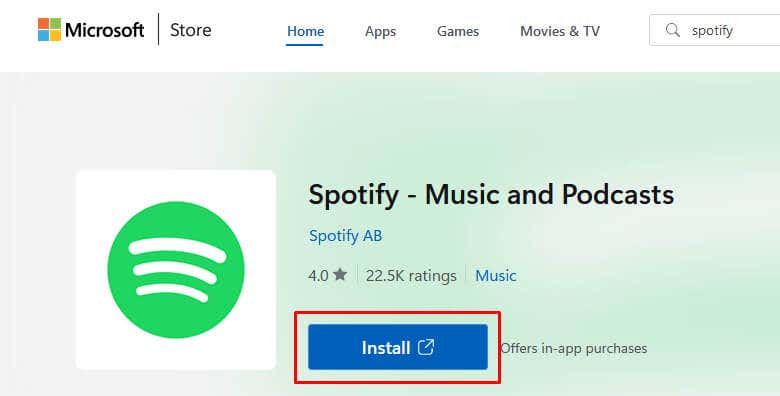
Task: Open the Spotify AB publisher link
Action: 345,235
